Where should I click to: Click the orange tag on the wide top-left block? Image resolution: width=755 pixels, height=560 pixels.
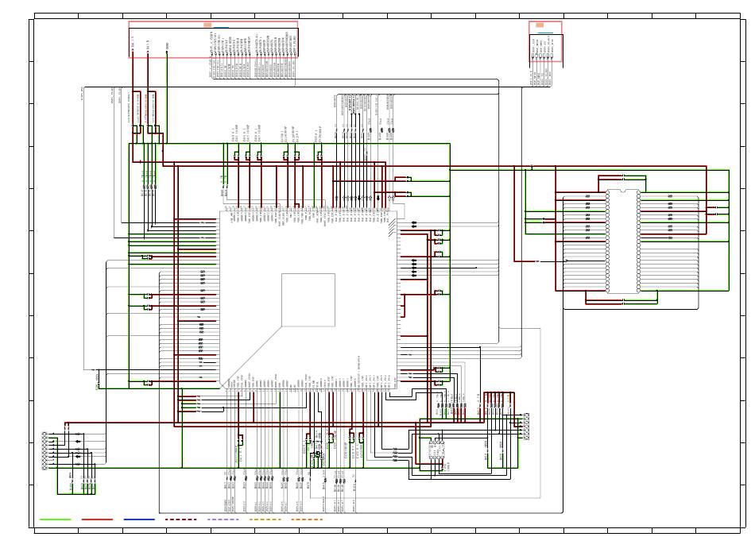207,25
